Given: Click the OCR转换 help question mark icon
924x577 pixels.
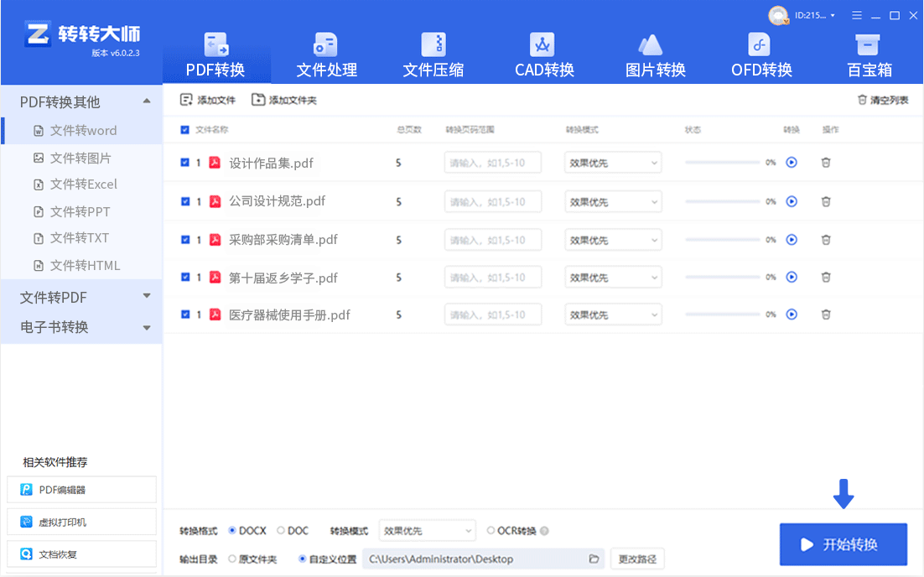Looking at the screenshot, I should pos(544,531).
